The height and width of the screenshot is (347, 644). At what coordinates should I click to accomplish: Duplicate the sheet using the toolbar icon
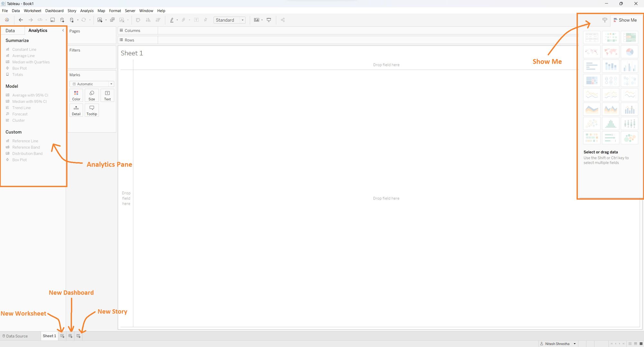point(112,20)
